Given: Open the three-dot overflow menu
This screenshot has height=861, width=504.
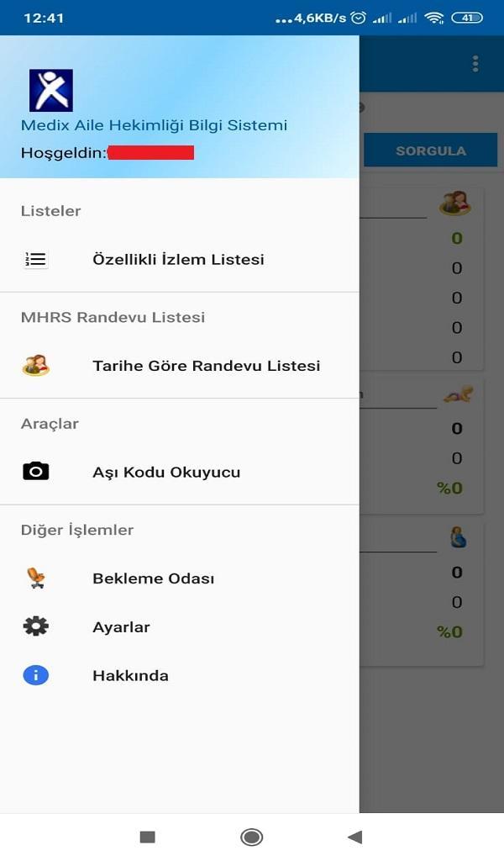Looking at the screenshot, I should coord(475,64).
